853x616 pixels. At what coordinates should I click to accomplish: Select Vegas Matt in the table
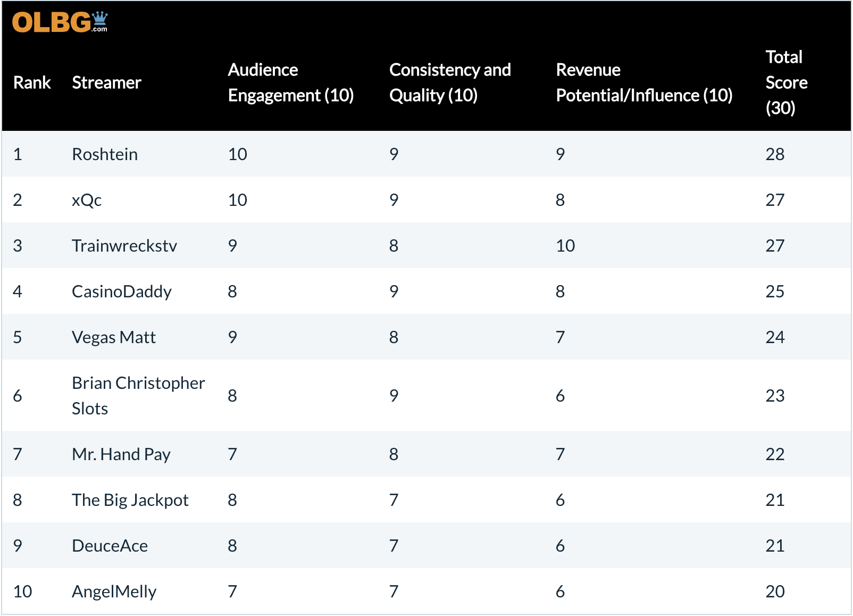point(114,337)
